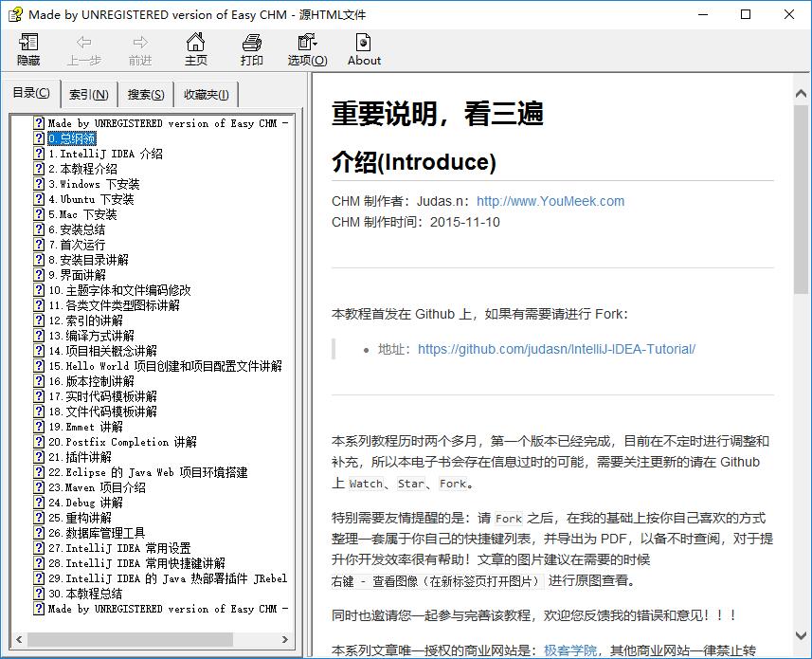Switch to the 收藏夹(I) favorites tab
Viewport: 812px width, 659px height.
[207, 95]
